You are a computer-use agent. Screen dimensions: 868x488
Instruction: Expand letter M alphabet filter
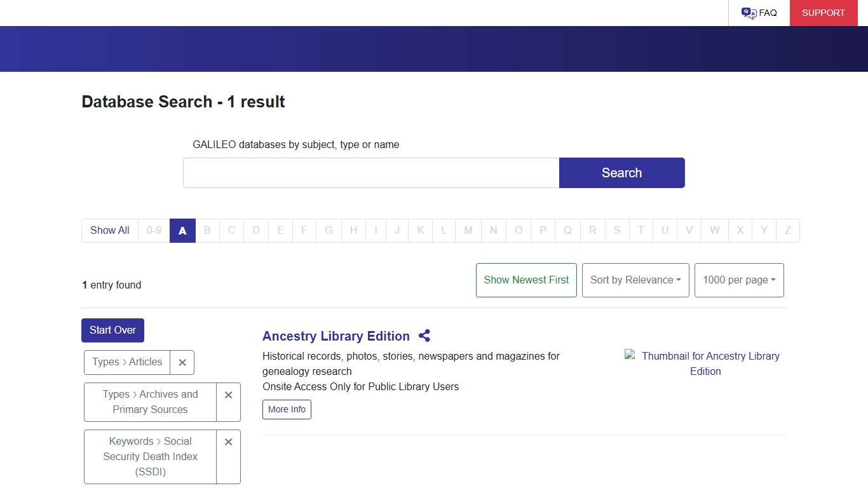pos(468,231)
